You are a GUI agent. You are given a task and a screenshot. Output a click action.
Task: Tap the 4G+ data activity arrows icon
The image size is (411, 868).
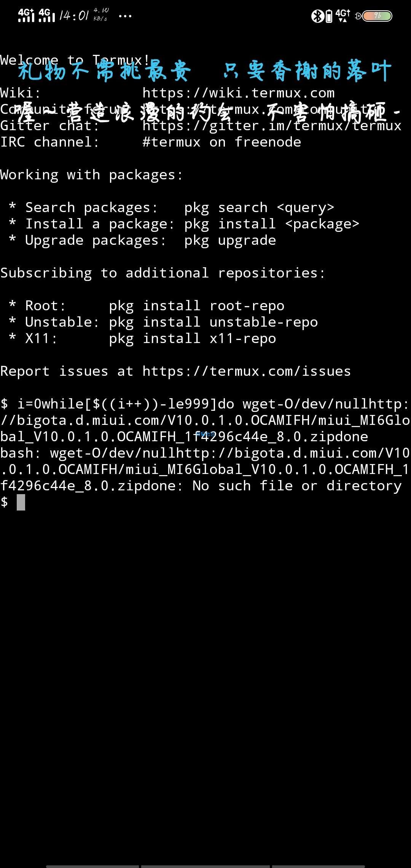(343, 16)
